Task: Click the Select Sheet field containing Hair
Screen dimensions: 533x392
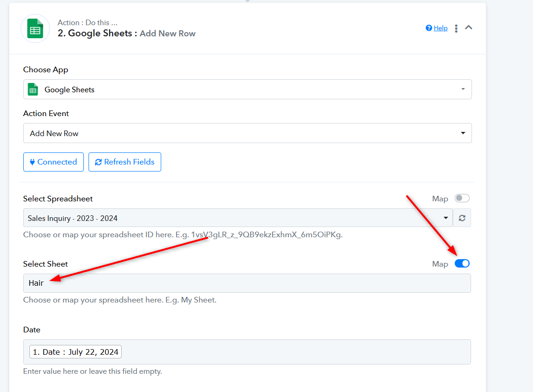Action: (247, 283)
